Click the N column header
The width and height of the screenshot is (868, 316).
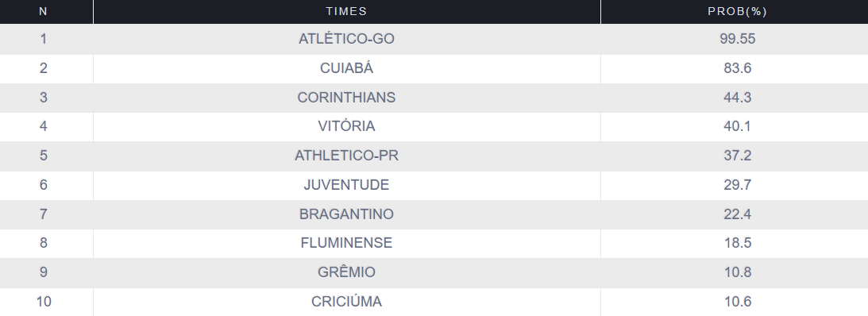tap(43, 11)
